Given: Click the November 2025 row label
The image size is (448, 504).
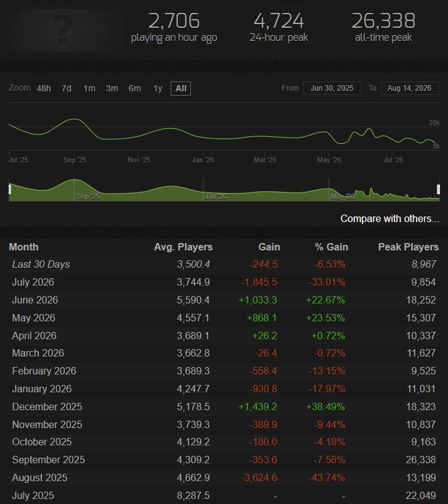Looking at the screenshot, I should [x=47, y=424].
